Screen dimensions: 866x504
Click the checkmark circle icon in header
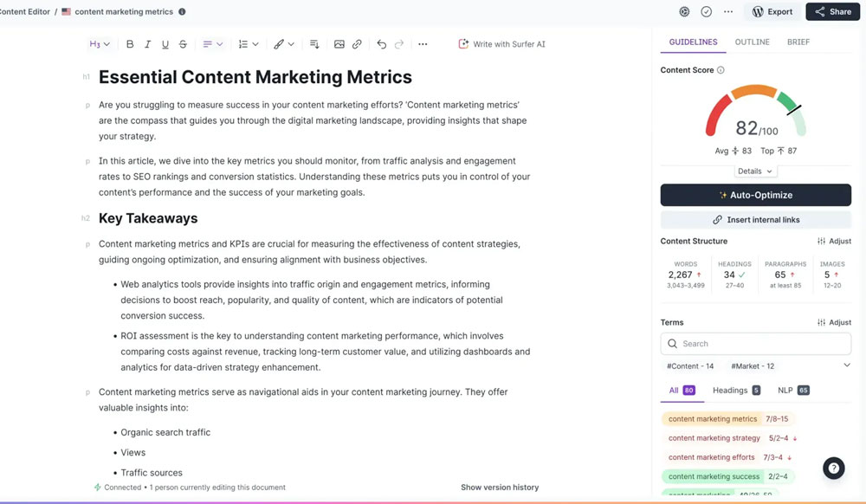coord(707,11)
